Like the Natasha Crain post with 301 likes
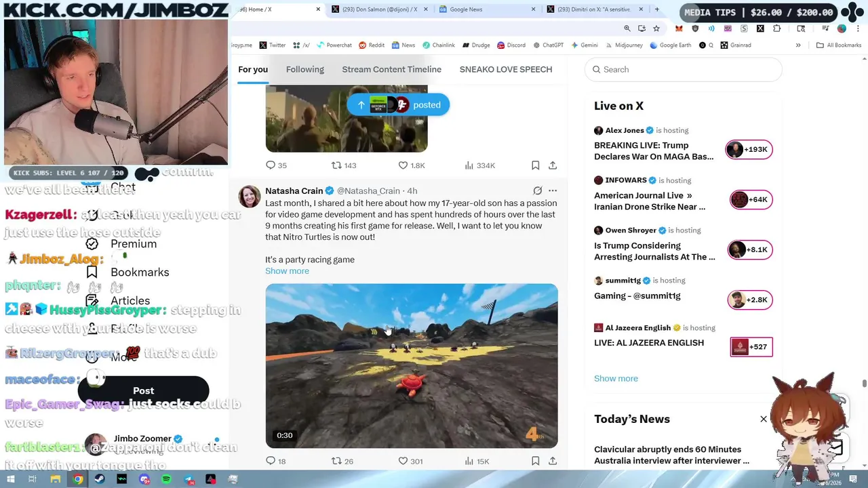 click(x=410, y=461)
